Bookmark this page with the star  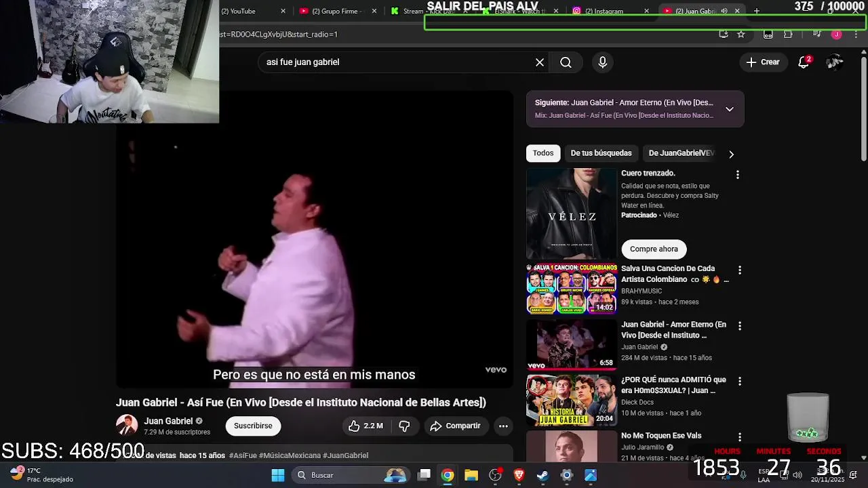[741, 34]
